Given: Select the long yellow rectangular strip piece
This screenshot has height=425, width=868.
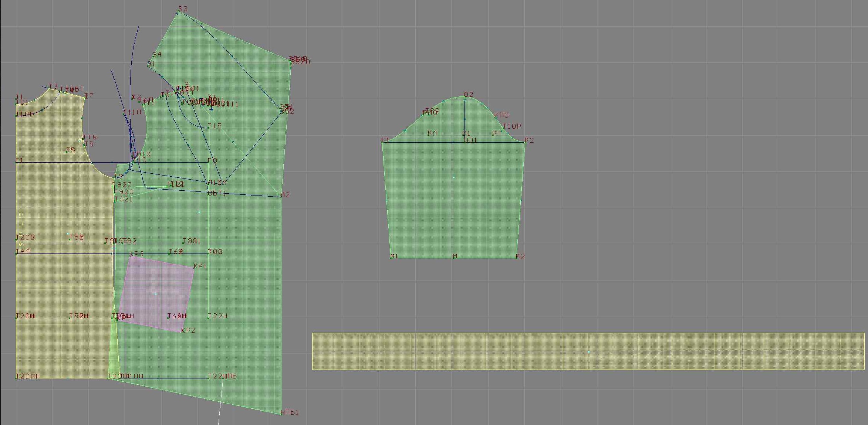Looking at the screenshot, I should [x=588, y=351].
